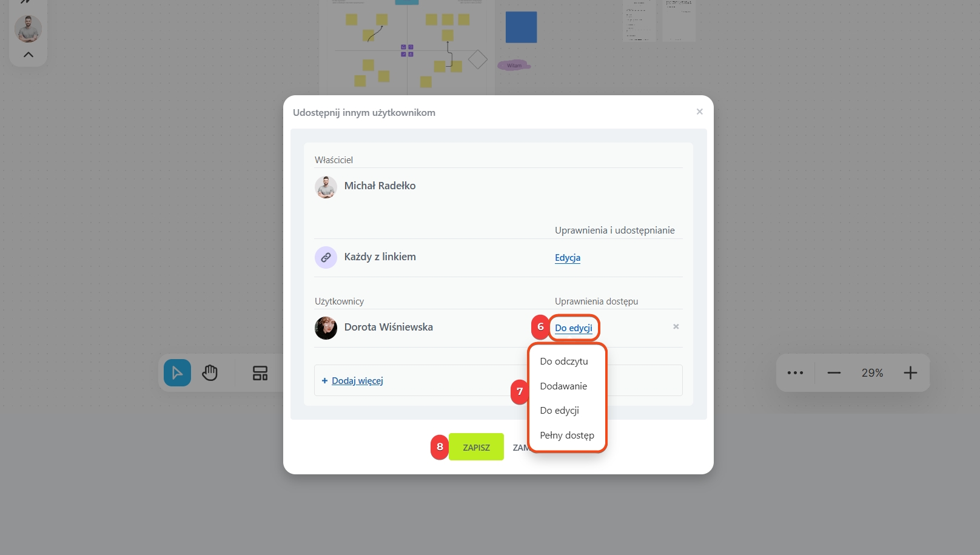Collapse the user panel with the chevron up

pos(29,55)
